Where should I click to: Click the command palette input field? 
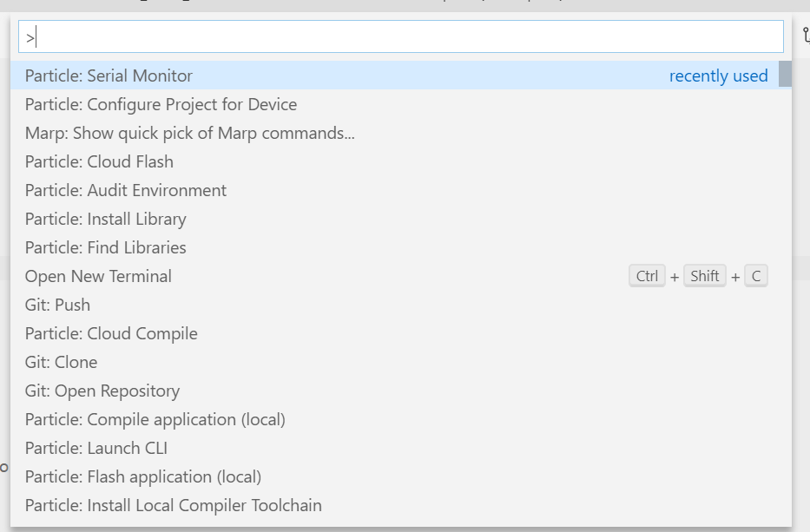[x=401, y=36]
